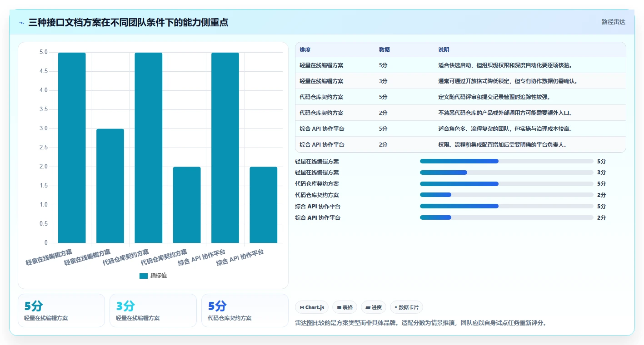644x345 pixels.
Task: Click the 综合 API 协作平台 progress bar at 2分
Action: 507,218
